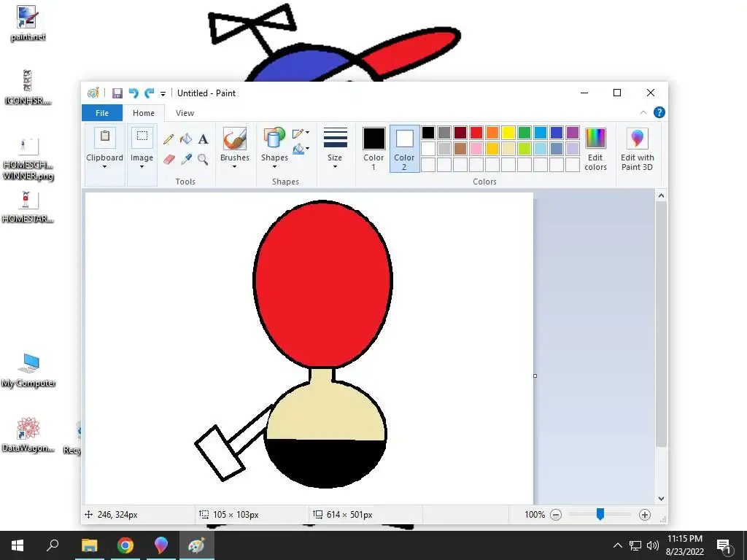The height and width of the screenshot is (560, 747).
Task: Click the taskbar search magnifier
Action: (x=53, y=545)
